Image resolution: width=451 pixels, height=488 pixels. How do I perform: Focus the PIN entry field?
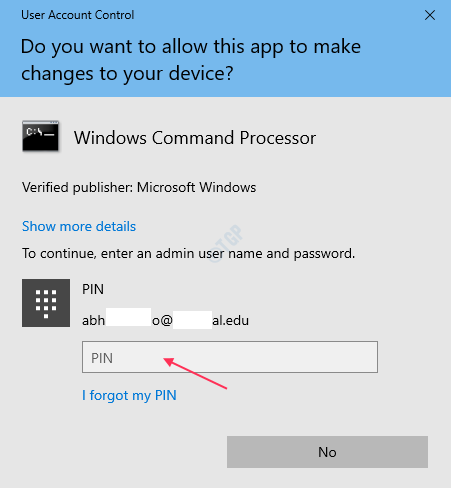point(230,357)
